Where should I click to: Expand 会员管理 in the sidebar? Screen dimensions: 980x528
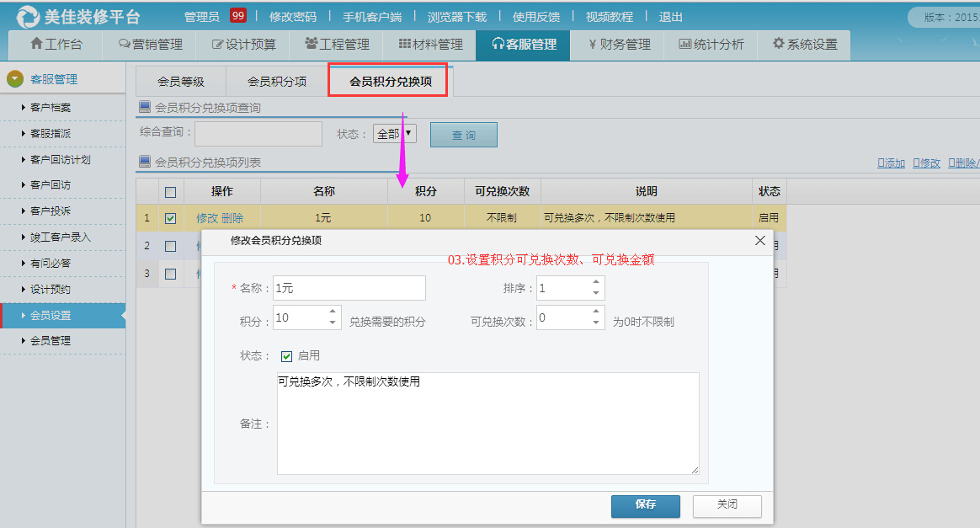tap(51, 341)
